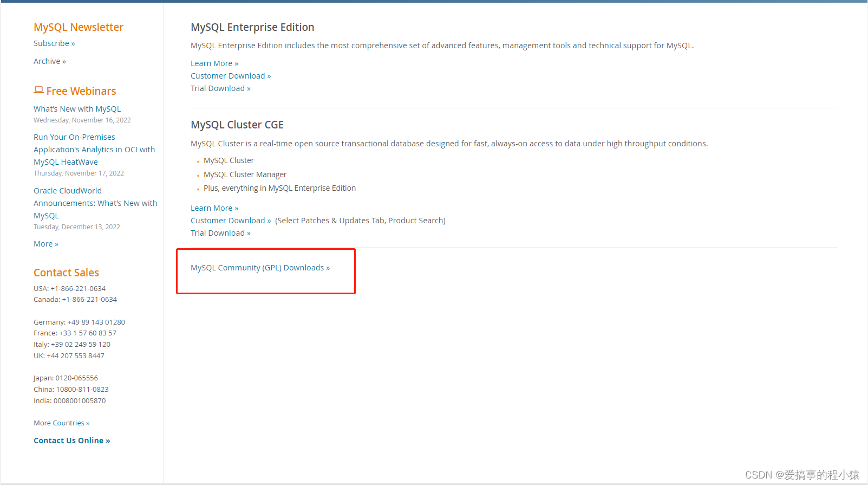Screen dimensions: 868x485
Task: Open Trial Download under MySQL Cluster CGE
Action: (220, 233)
